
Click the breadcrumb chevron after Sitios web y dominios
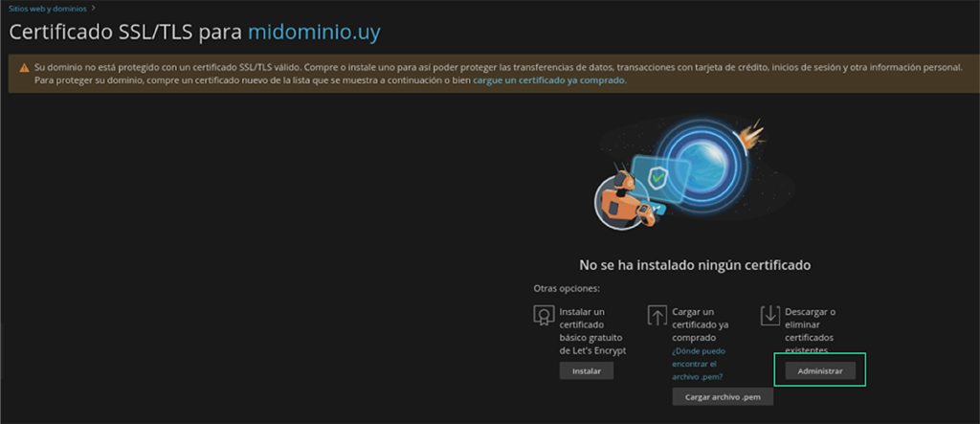(x=93, y=8)
